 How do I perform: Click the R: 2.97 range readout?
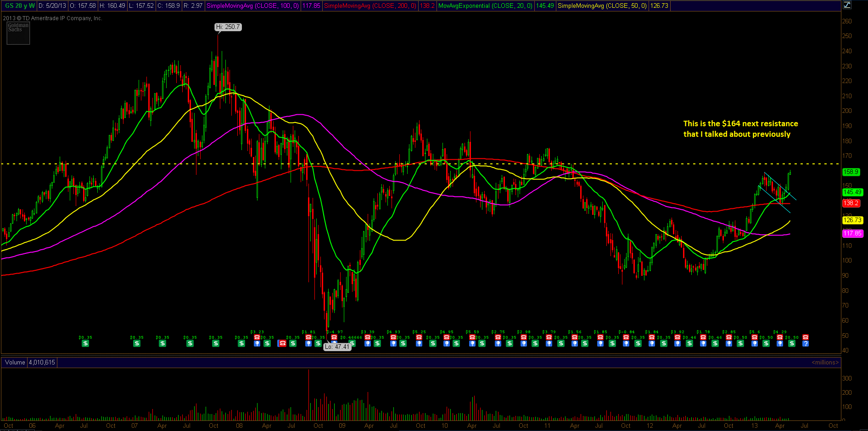193,6
